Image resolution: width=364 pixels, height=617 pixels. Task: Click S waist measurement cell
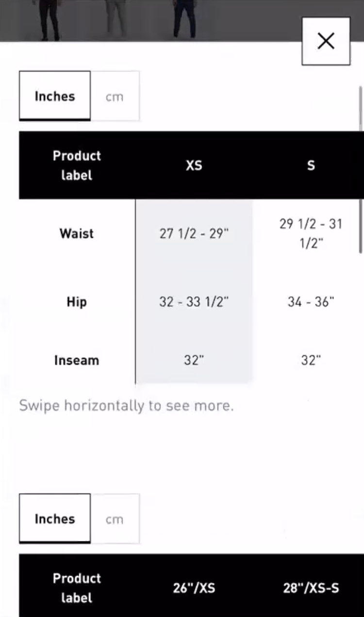click(x=311, y=233)
